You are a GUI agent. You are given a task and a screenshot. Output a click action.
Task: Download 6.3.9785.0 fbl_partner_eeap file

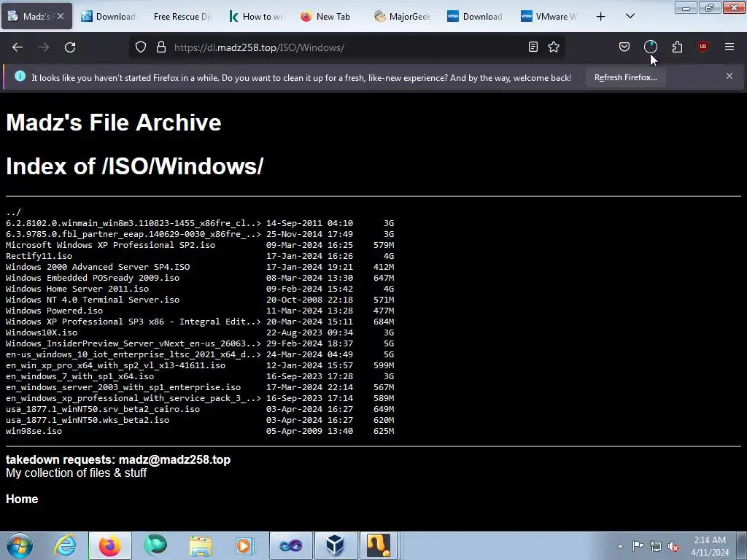click(x=133, y=234)
